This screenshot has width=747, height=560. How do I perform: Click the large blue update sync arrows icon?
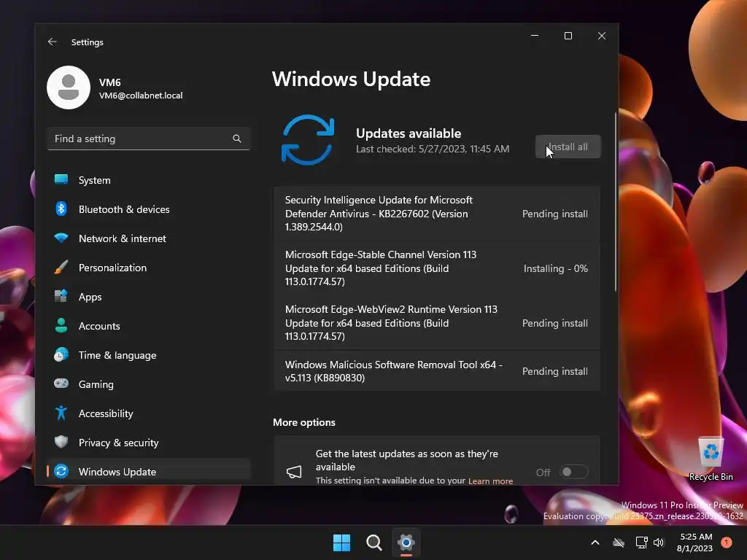pyautogui.click(x=309, y=139)
